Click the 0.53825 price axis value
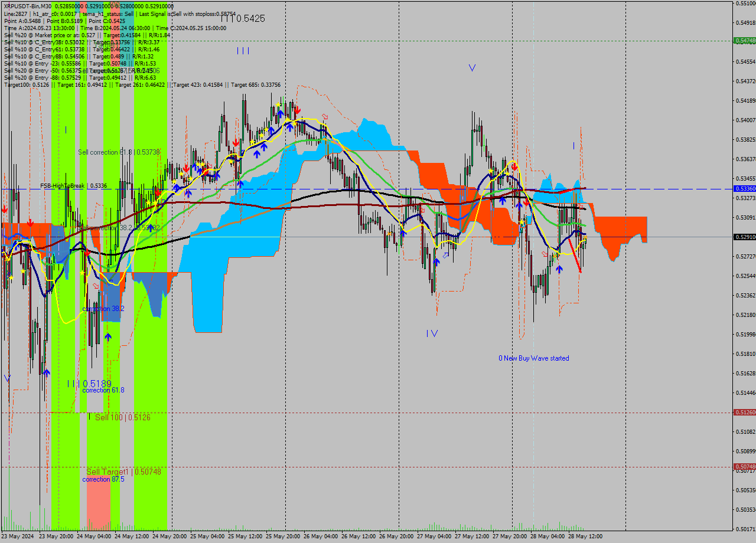This screenshot has width=756, height=543. [x=746, y=139]
